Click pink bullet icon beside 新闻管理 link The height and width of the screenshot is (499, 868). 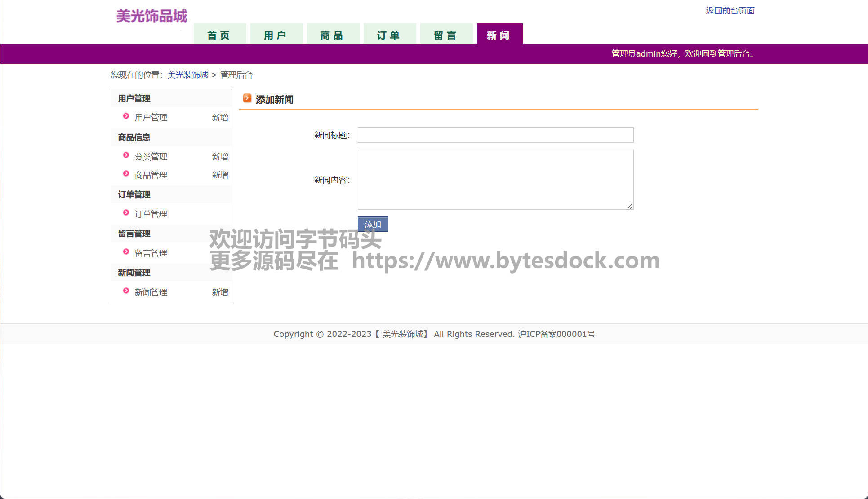tap(126, 291)
